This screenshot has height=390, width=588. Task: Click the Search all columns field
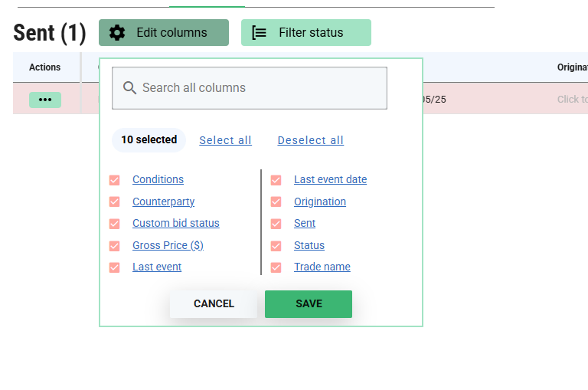click(x=260, y=88)
